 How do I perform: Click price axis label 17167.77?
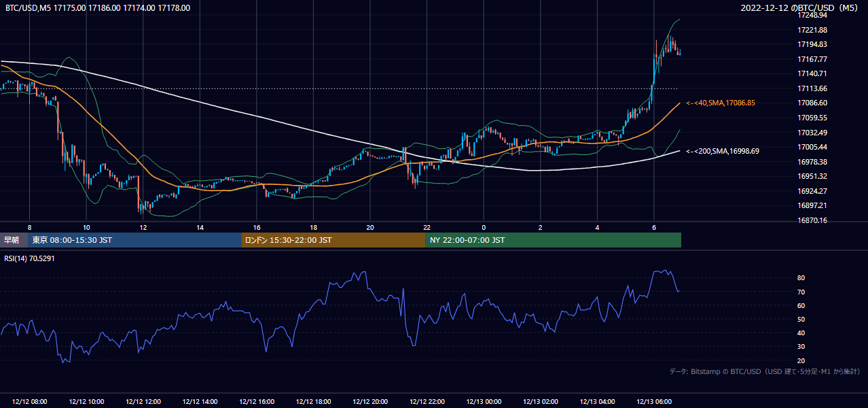pos(813,59)
